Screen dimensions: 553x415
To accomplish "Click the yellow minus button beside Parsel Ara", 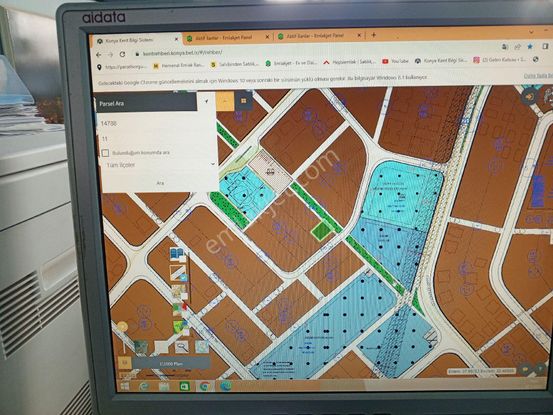I will click(x=225, y=101).
